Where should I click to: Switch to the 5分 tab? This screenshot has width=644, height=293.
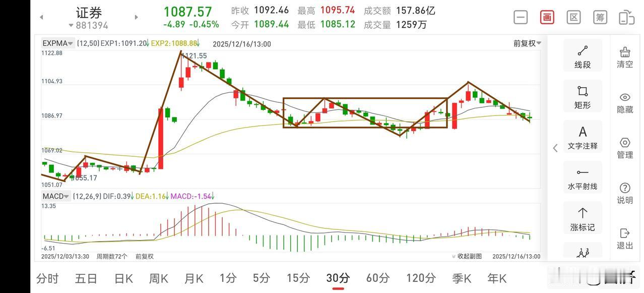pos(262,278)
